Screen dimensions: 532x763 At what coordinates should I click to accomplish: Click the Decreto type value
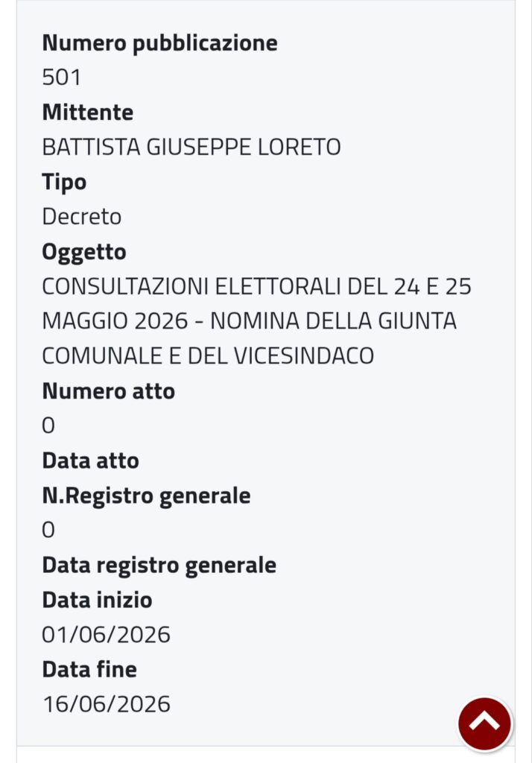(82, 217)
